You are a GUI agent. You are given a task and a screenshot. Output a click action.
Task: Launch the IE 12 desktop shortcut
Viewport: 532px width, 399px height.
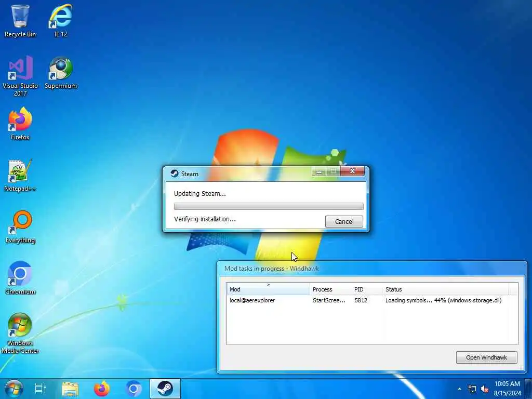61,20
